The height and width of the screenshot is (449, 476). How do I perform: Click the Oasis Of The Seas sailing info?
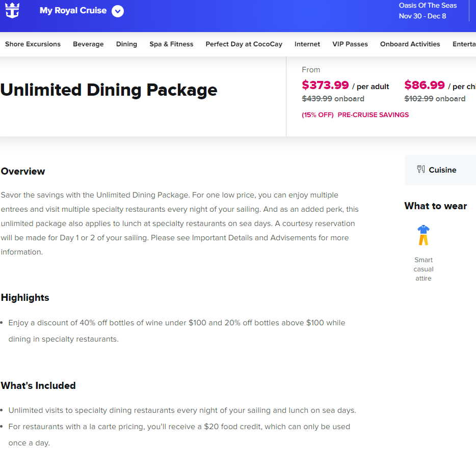[x=428, y=11]
